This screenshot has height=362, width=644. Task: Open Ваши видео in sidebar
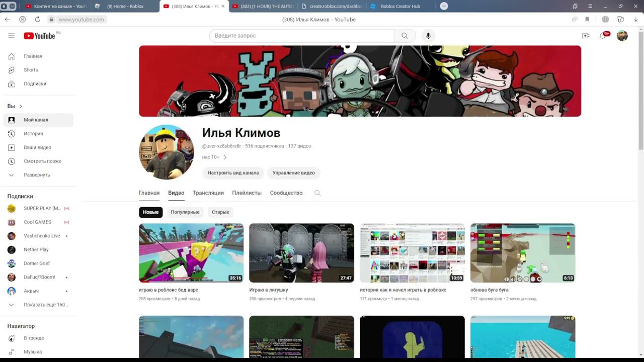pos(38,147)
